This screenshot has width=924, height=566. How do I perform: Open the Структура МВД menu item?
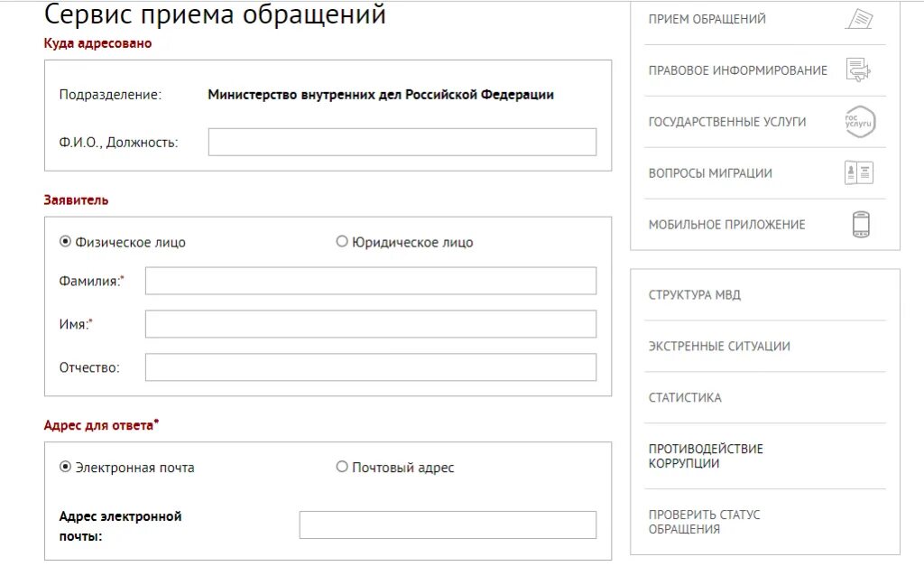(x=694, y=295)
